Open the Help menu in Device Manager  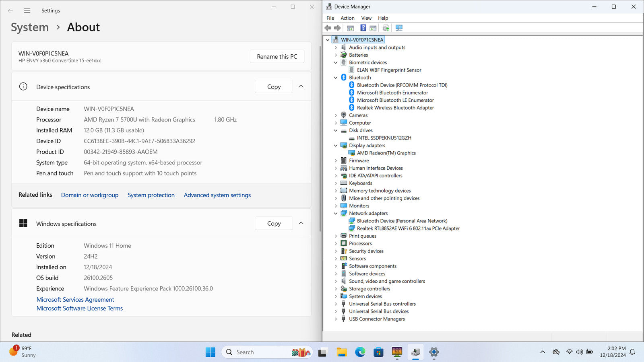coord(383,18)
